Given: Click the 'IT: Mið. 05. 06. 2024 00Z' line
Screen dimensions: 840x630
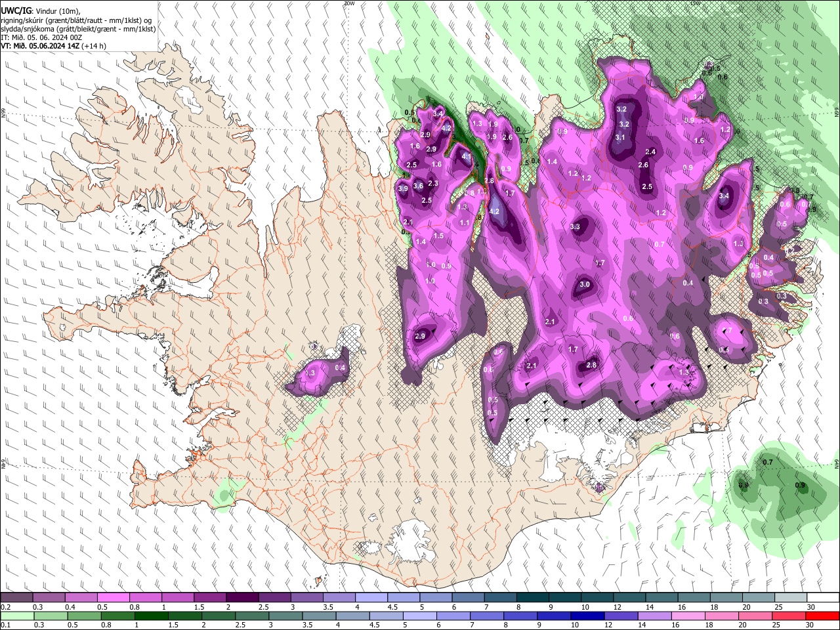Looking at the screenshot, I should [x=41, y=37].
